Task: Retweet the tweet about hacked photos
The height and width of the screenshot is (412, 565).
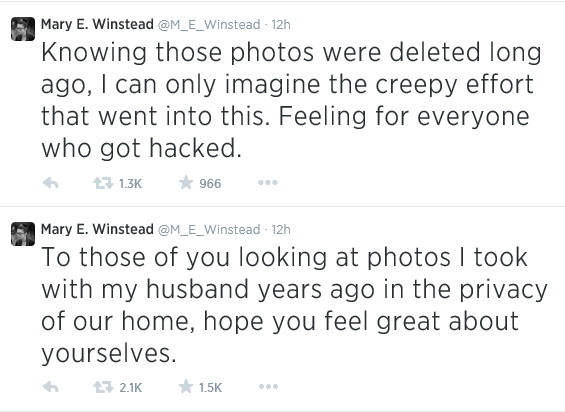Action: tap(103, 183)
